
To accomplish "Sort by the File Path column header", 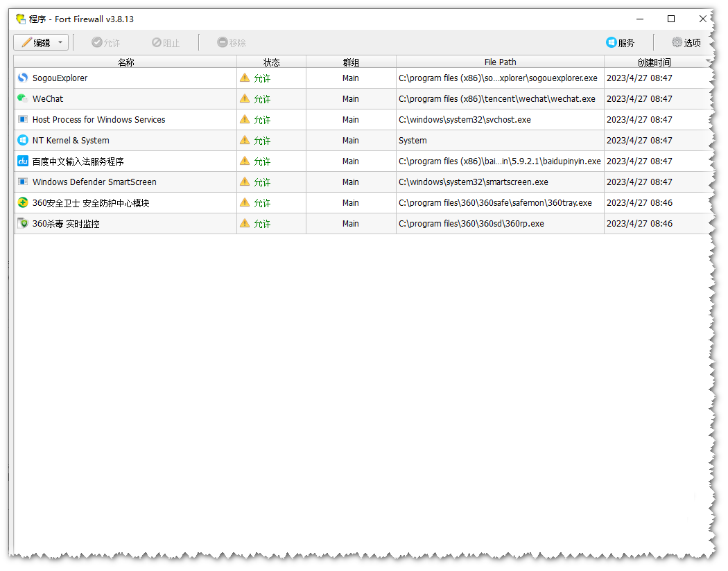I will point(500,62).
